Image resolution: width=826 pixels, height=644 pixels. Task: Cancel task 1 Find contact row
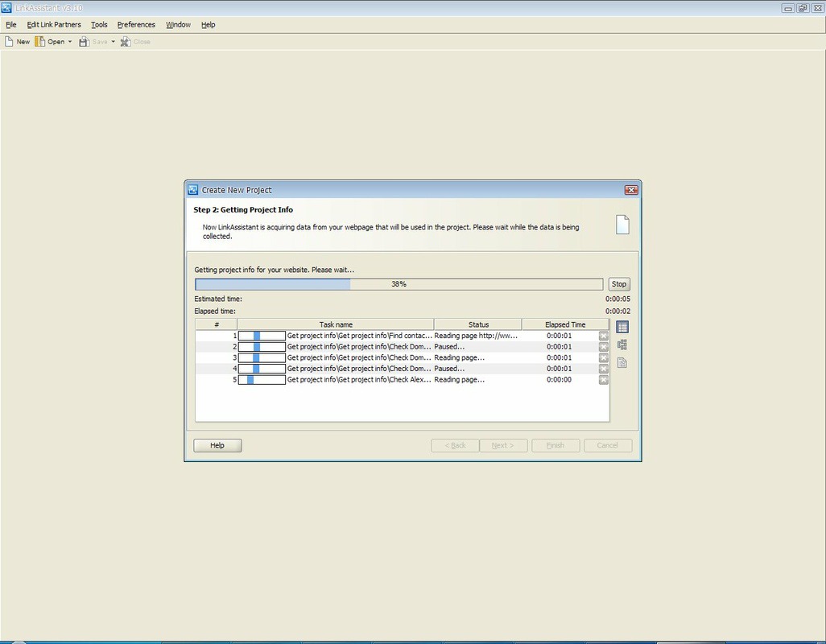[x=604, y=336]
